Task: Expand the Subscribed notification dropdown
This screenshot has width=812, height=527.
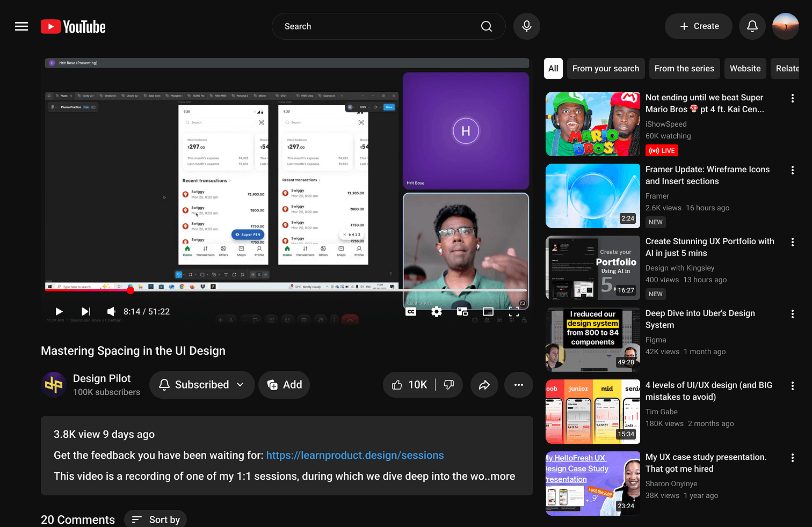Action: 202,385
